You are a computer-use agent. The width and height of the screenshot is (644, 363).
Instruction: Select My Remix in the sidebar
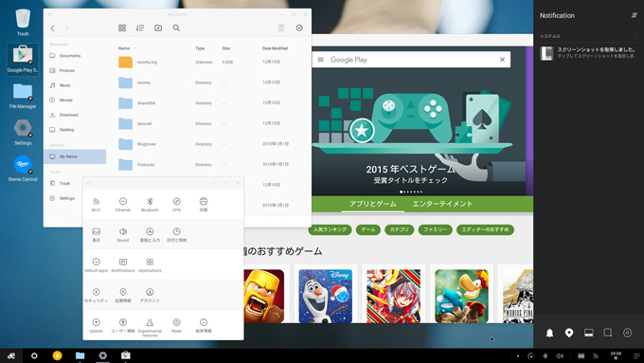[75, 156]
